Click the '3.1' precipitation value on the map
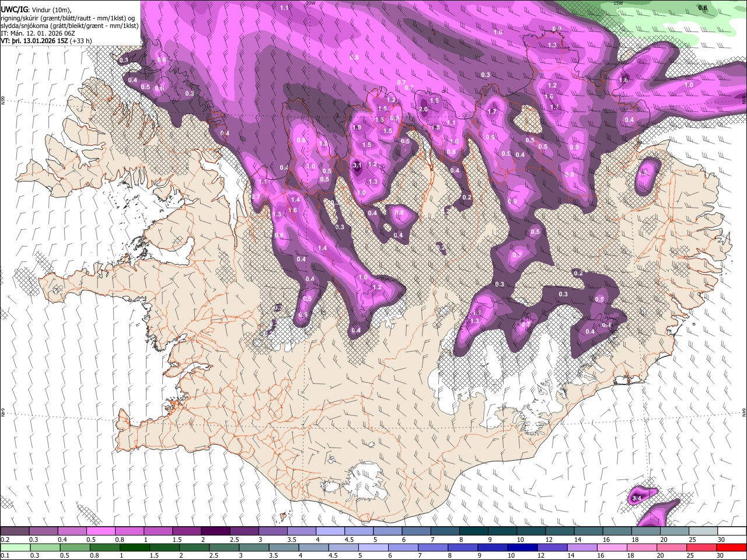 358,166
